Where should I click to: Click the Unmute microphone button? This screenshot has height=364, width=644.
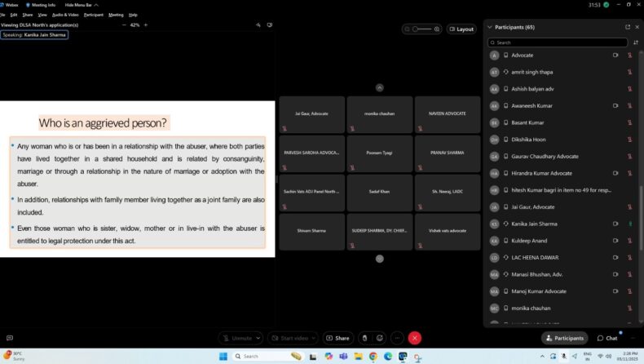(237, 338)
